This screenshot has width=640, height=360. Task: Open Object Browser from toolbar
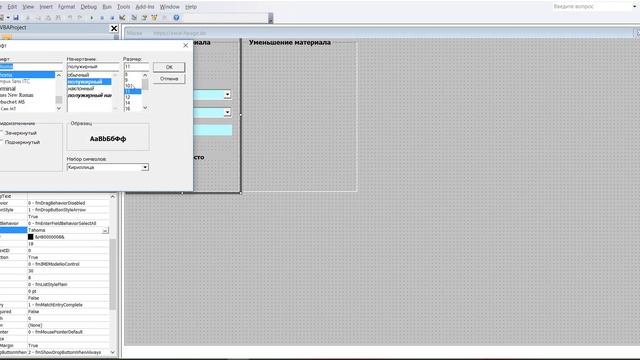pyautogui.click(x=154, y=18)
